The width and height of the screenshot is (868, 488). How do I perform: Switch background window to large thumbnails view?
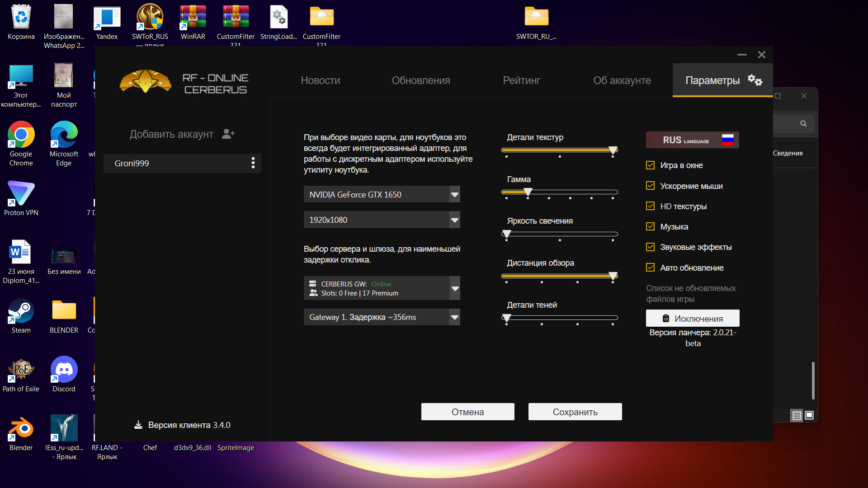(x=809, y=415)
